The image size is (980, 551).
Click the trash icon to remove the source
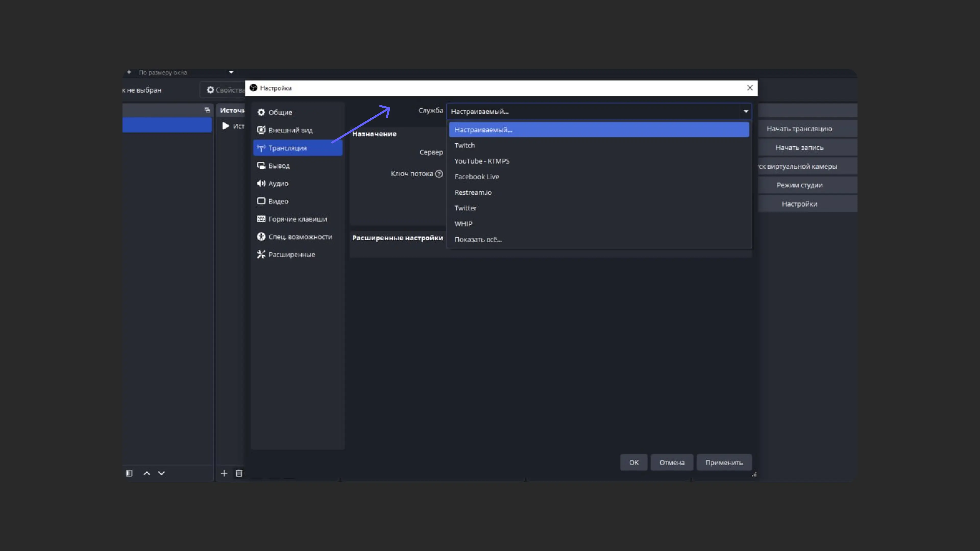click(x=239, y=473)
